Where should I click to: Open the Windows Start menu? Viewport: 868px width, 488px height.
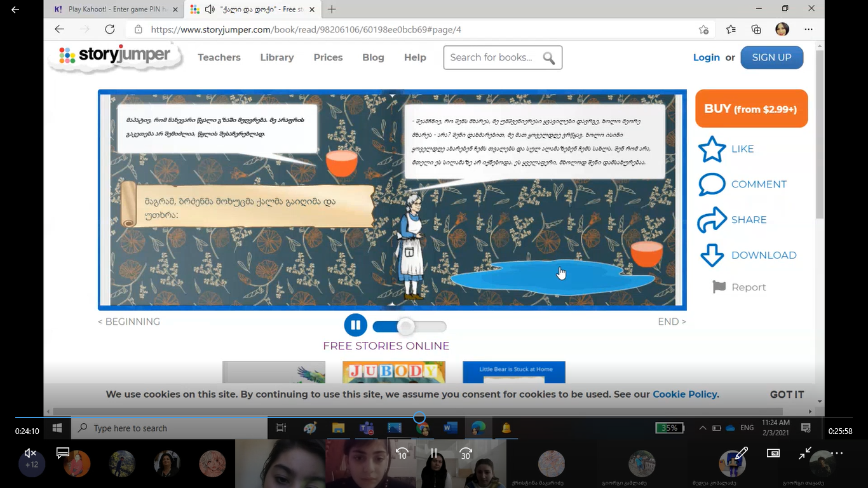57,428
